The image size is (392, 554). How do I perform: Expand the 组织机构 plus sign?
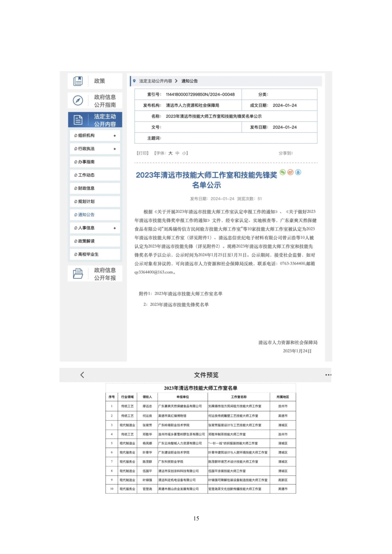[x=114, y=136]
